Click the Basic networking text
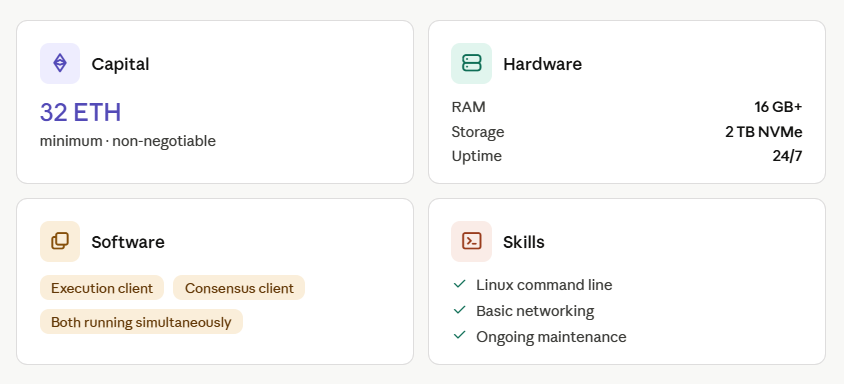The width and height of the screenshot is (844, 384). click(x=535, y=311)
